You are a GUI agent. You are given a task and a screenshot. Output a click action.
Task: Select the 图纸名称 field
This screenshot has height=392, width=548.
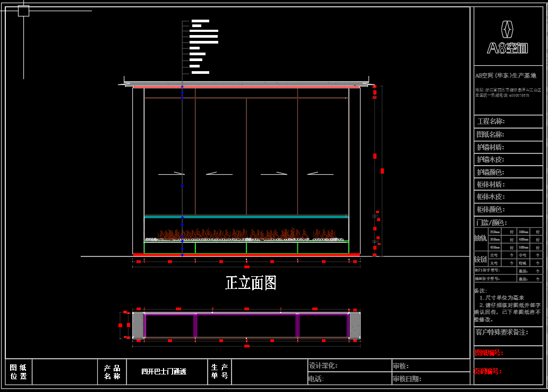490,134
